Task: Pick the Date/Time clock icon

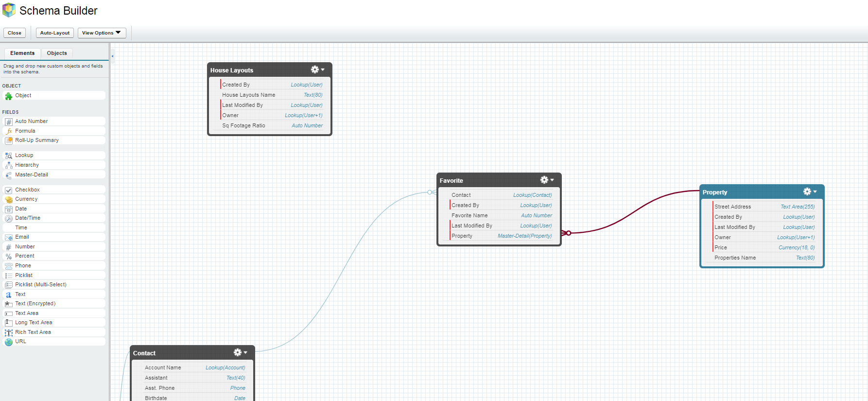Action: pos(8,218)
